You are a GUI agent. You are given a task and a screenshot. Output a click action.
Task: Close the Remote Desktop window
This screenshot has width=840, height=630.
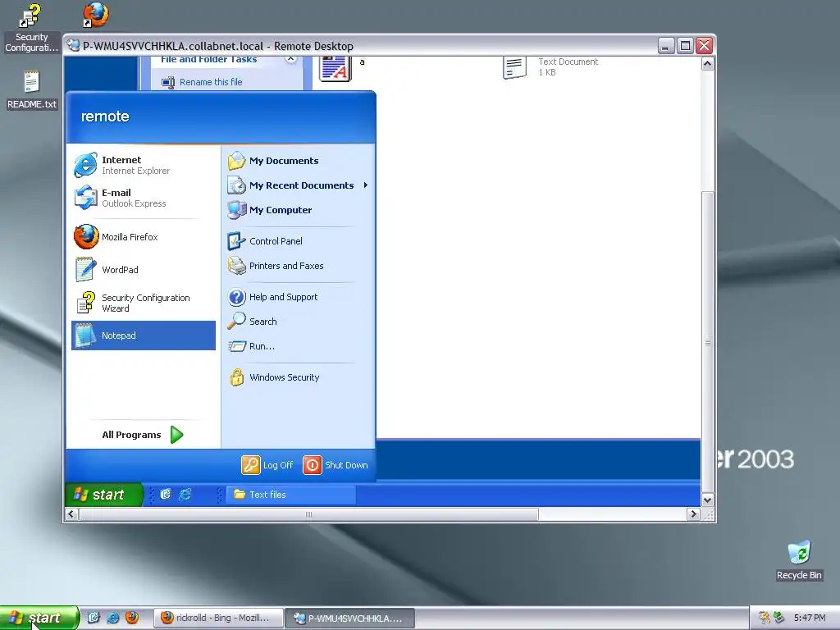[704, 46]
